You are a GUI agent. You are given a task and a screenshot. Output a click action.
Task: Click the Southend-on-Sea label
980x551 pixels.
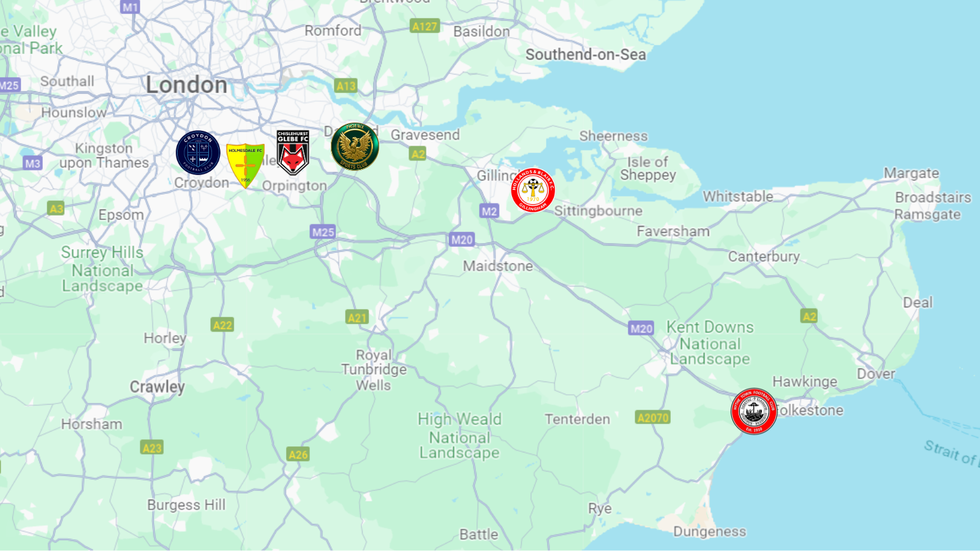coord(586,54)
